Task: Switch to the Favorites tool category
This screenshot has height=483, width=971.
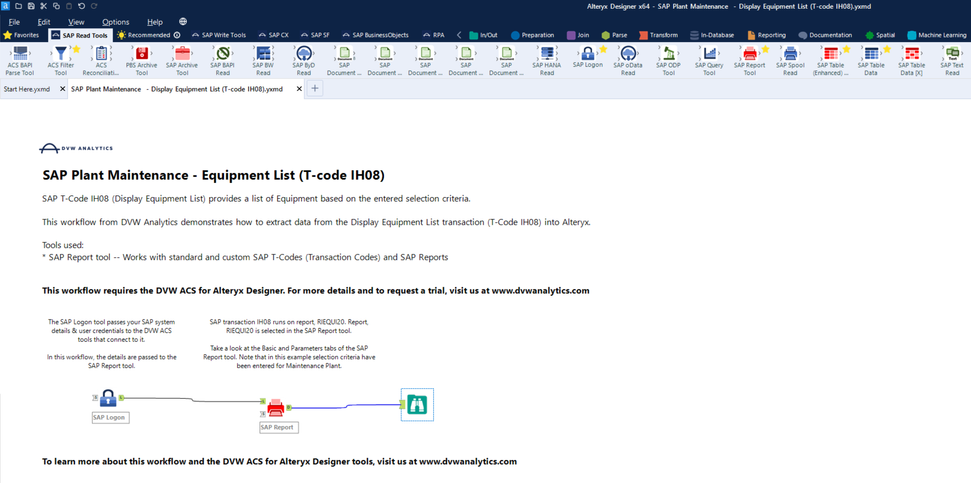Action: click(21, 35)
